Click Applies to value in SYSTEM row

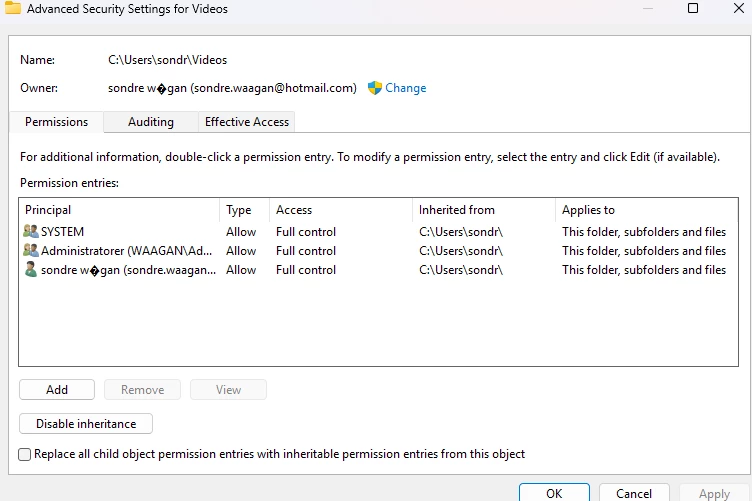point(644,232)
